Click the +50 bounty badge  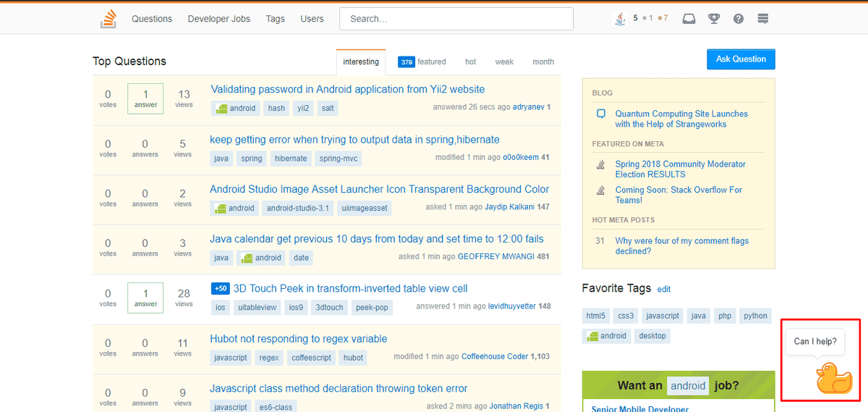pyautogui.click(x=220, y=288)
